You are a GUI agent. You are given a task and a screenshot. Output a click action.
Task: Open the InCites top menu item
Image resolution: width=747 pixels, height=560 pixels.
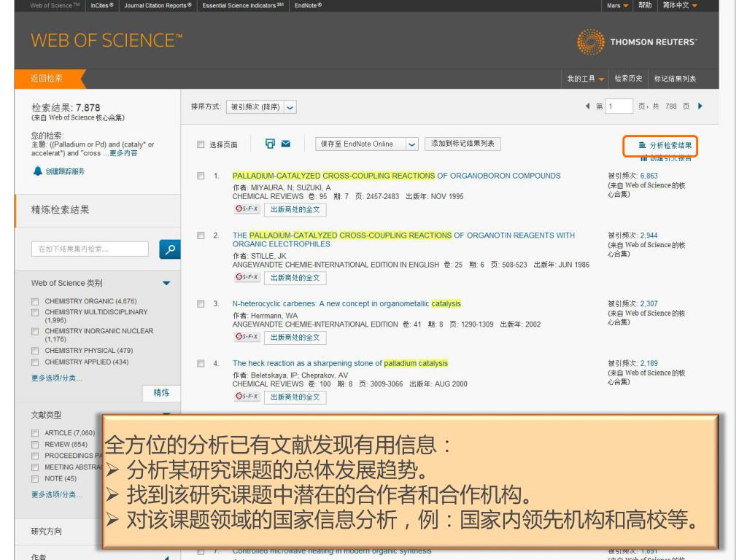point(102,5)
